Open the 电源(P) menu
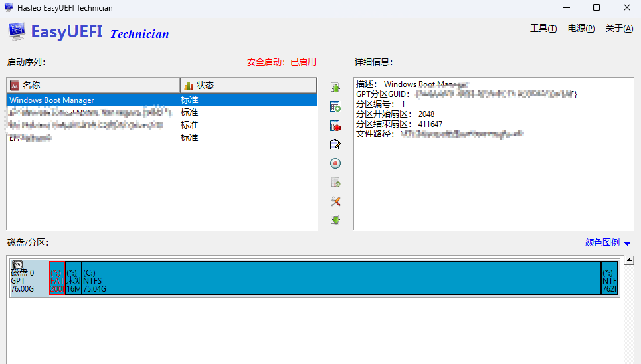641x364 pixels. [581, 28]
